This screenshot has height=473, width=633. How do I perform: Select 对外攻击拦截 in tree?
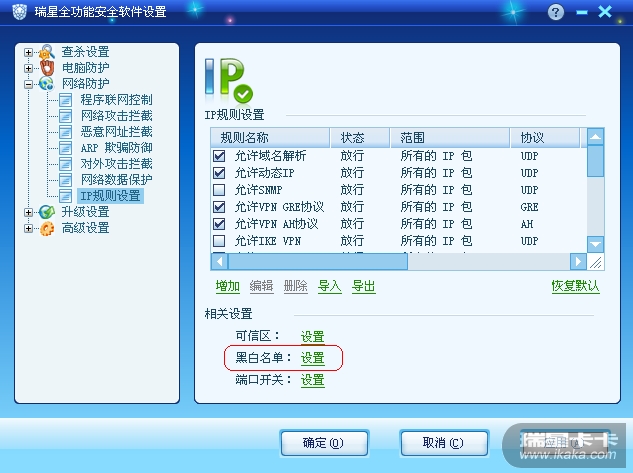point(116,164)
